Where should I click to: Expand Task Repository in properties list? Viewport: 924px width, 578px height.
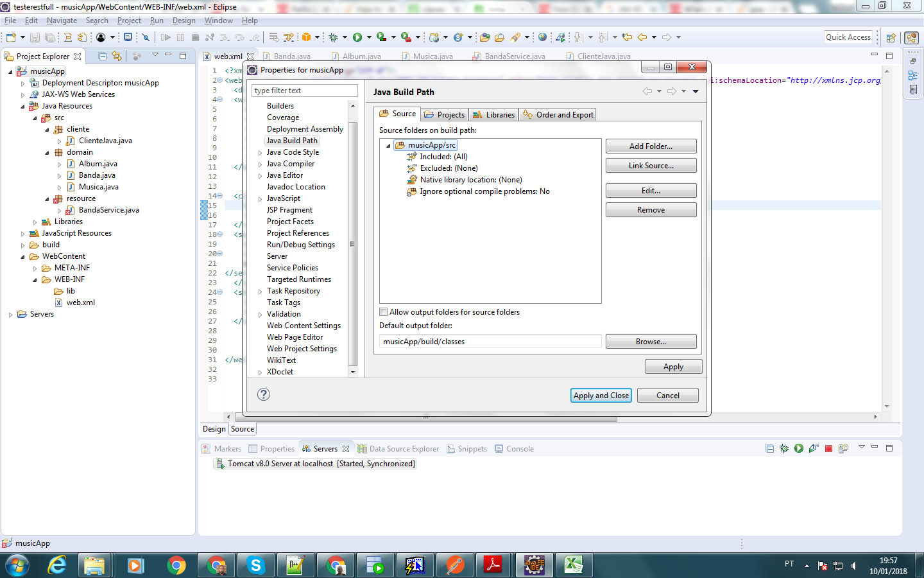[260, 292]
